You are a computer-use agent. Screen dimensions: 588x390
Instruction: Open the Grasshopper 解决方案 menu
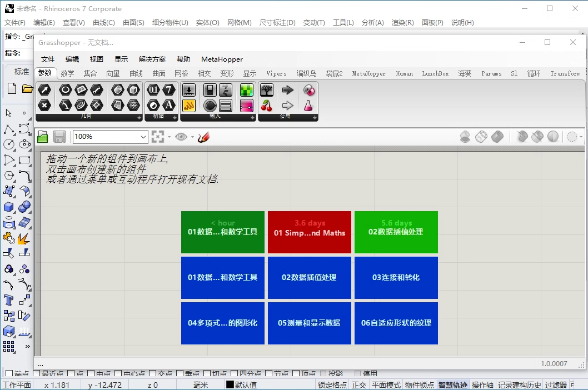[152, 59]
